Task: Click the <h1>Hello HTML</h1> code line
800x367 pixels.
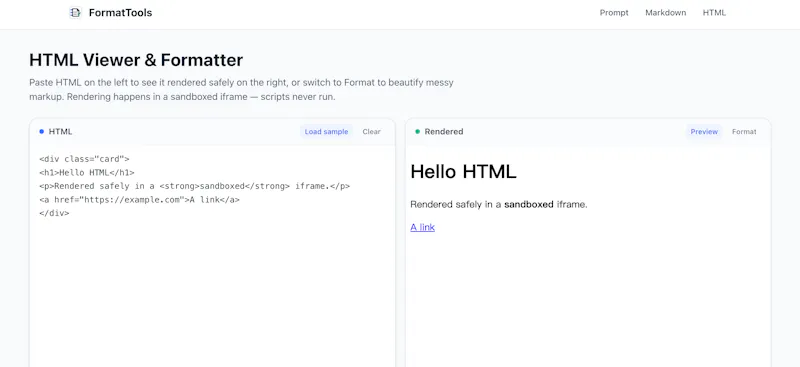Action: point(87,173)
